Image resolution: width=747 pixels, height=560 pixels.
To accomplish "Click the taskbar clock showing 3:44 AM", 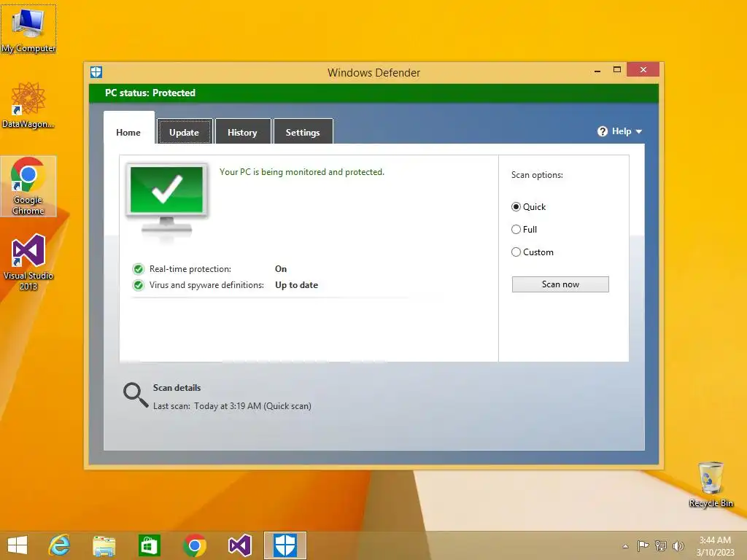I will click(x=715, y=546).
